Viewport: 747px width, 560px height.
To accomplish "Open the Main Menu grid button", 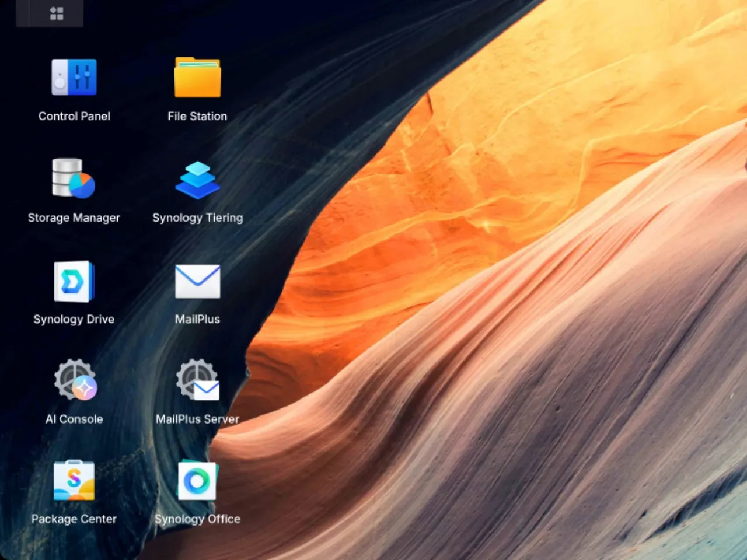I will coord(57,13).
